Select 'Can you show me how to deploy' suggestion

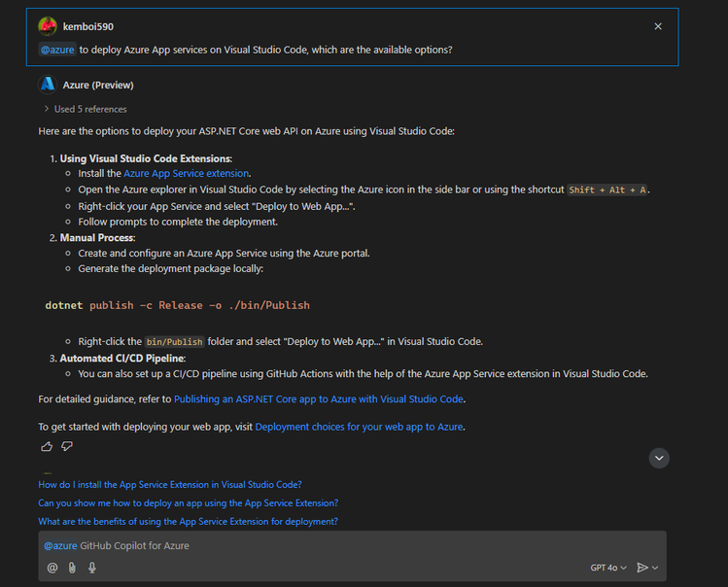(x=188, y=502)
